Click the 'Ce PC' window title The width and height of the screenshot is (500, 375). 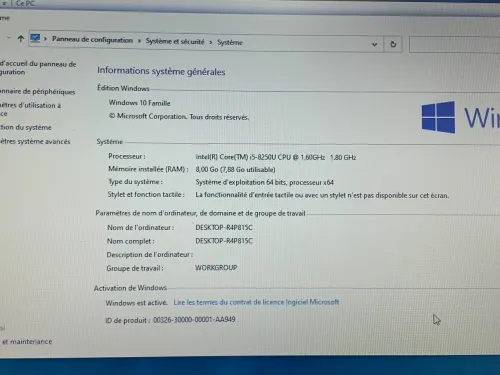(x=25, y=3)
